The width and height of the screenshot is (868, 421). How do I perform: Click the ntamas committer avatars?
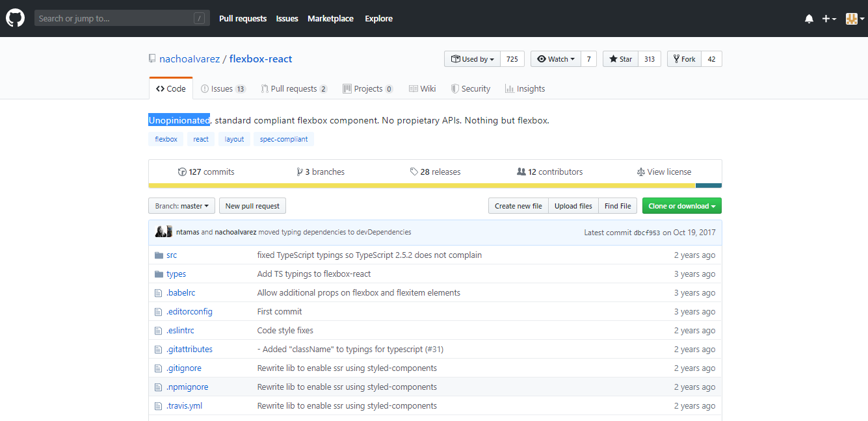tap(164, 232)
